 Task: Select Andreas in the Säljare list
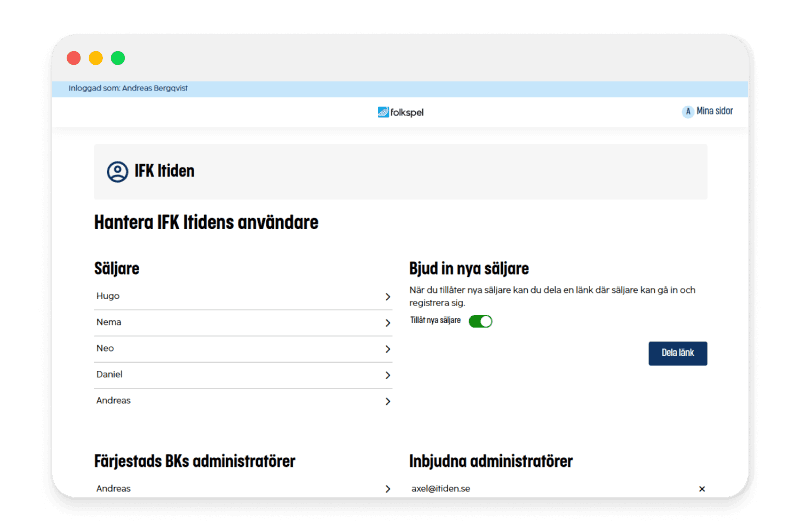(x=113, y=400)
